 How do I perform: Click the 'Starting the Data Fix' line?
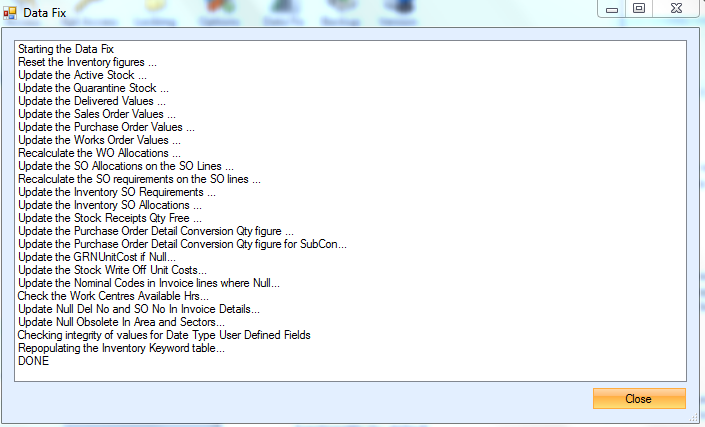click(66, 49)
